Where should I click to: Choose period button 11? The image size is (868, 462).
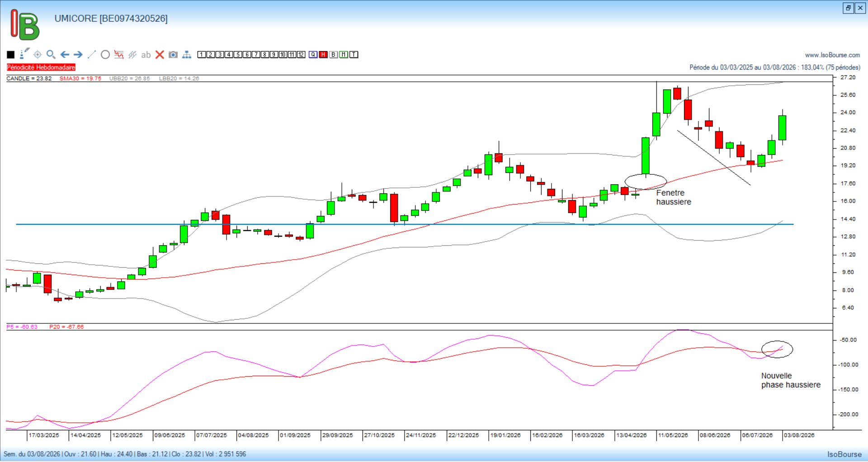292,55
